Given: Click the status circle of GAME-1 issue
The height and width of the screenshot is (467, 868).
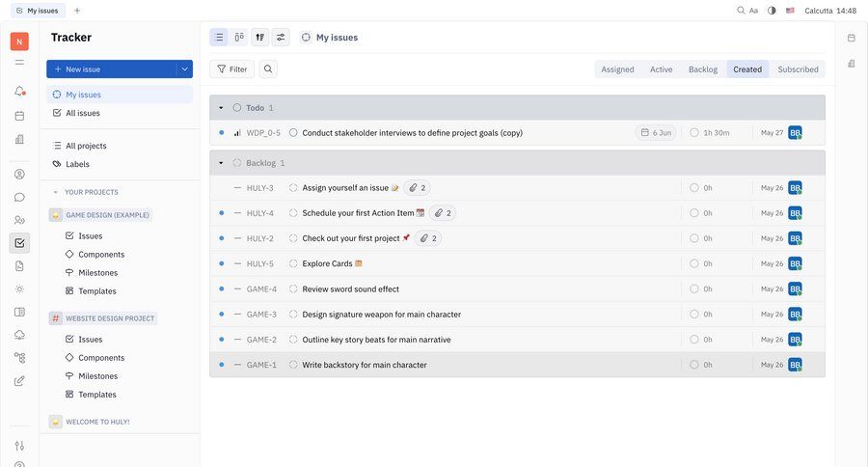Looking at the screenshot, I should click(293, 365).
